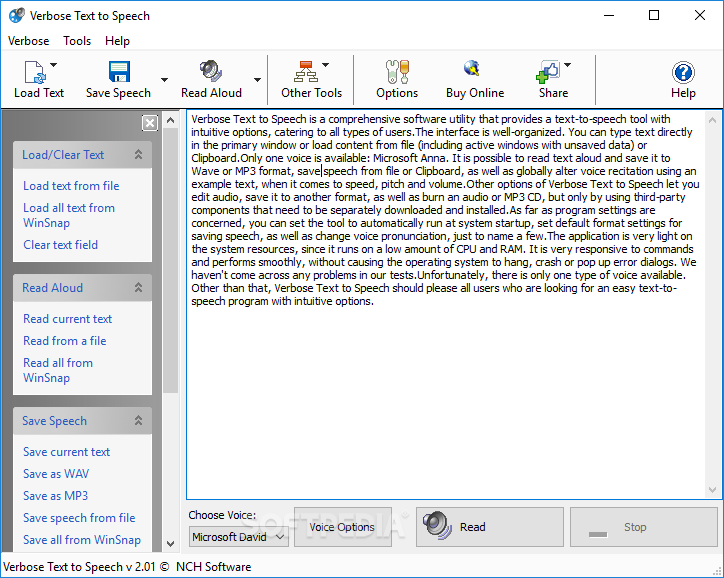
Task: Collapse the Load/Clear Text section
Action: pos(139,155)
